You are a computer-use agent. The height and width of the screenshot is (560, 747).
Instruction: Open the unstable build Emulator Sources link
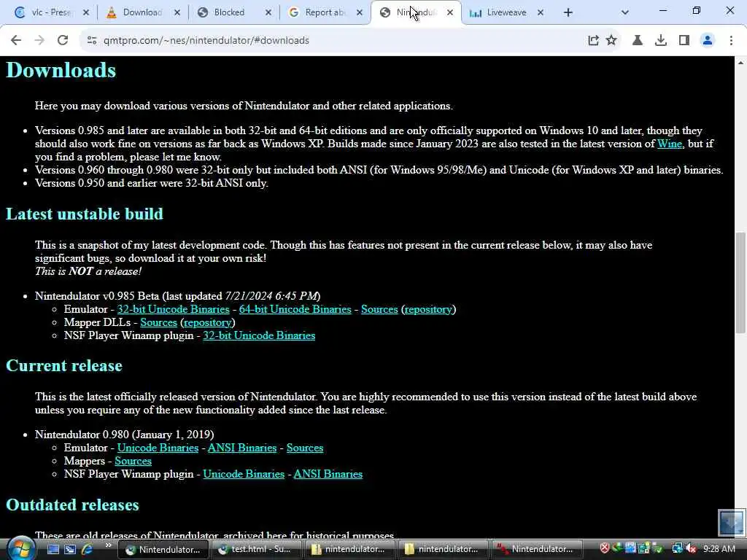[x=379, y=309]
